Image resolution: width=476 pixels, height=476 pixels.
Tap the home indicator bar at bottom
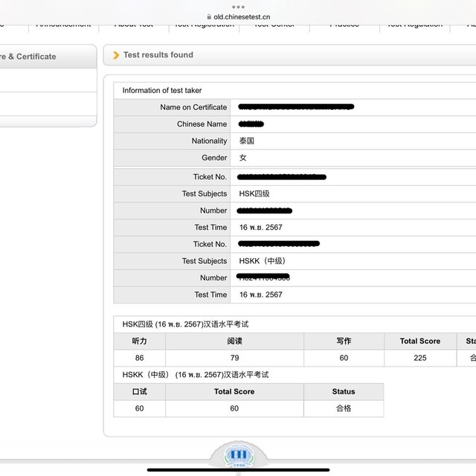click(x=238, y=469)
